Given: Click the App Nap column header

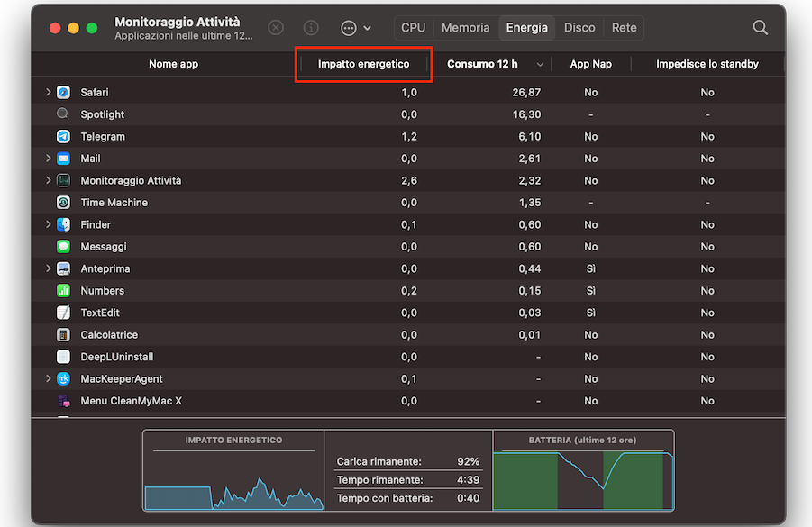Looking at the screenshot, I should [x=590, y=64].
